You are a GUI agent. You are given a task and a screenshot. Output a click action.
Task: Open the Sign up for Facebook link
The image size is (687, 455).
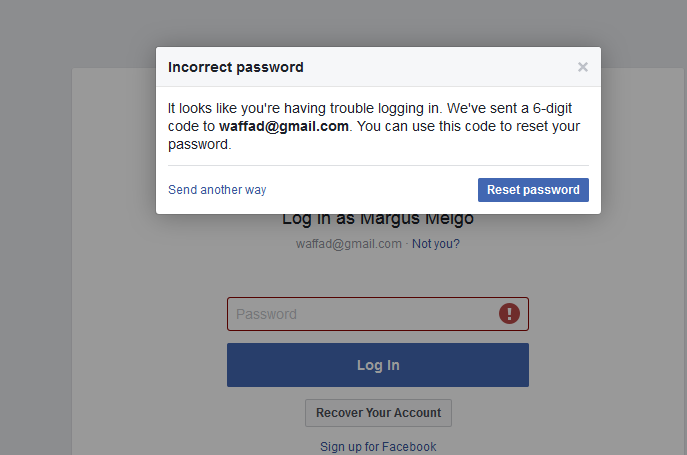378,447
